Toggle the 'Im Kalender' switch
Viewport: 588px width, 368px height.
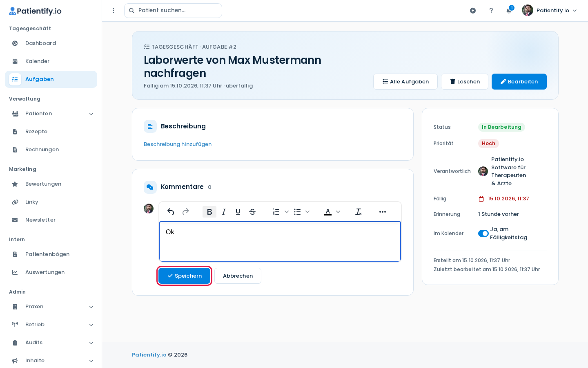pyautogui.click(x=483, y=233)
